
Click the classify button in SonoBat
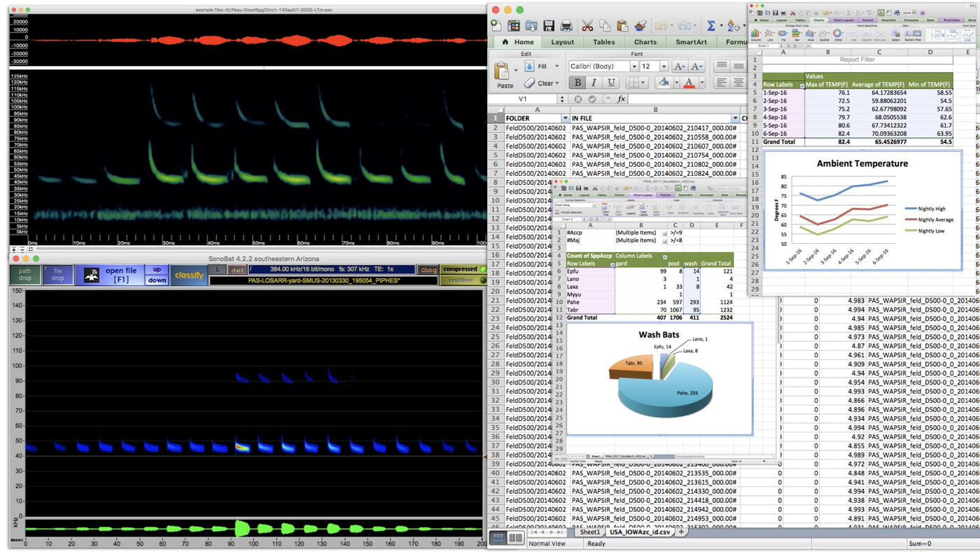(189, 275)
